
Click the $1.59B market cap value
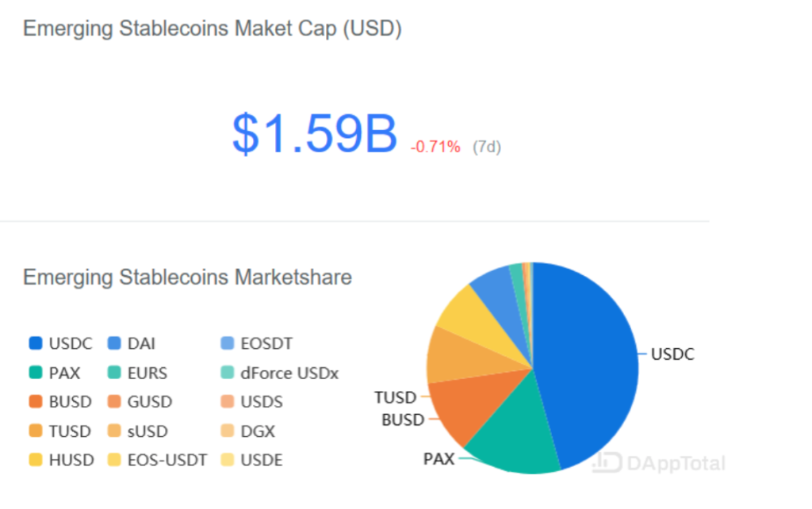tap(314, 134)
